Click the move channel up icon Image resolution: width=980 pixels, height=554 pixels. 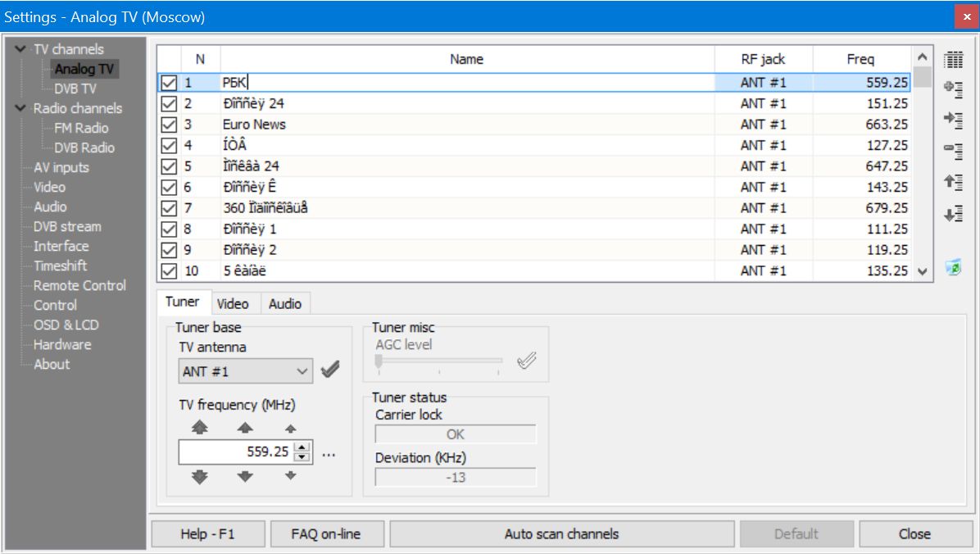(952, 183)
